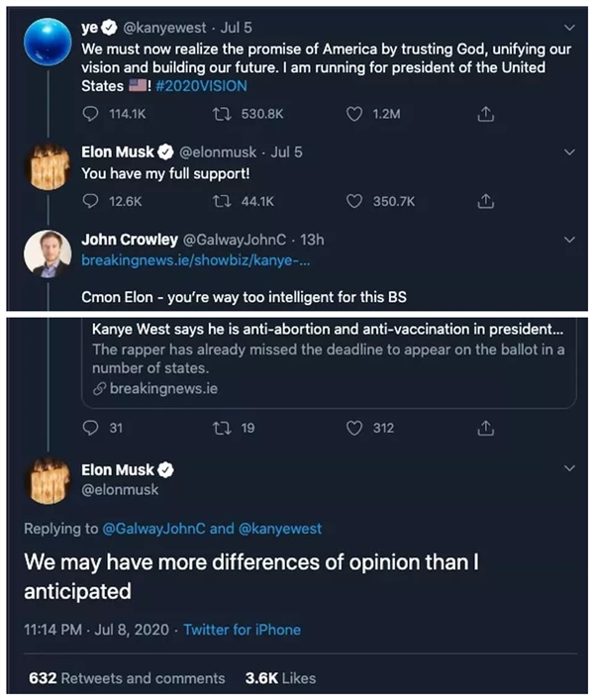View the 3.6K Likes list
This screenshot has height=700, width=594.
[280, 678]
